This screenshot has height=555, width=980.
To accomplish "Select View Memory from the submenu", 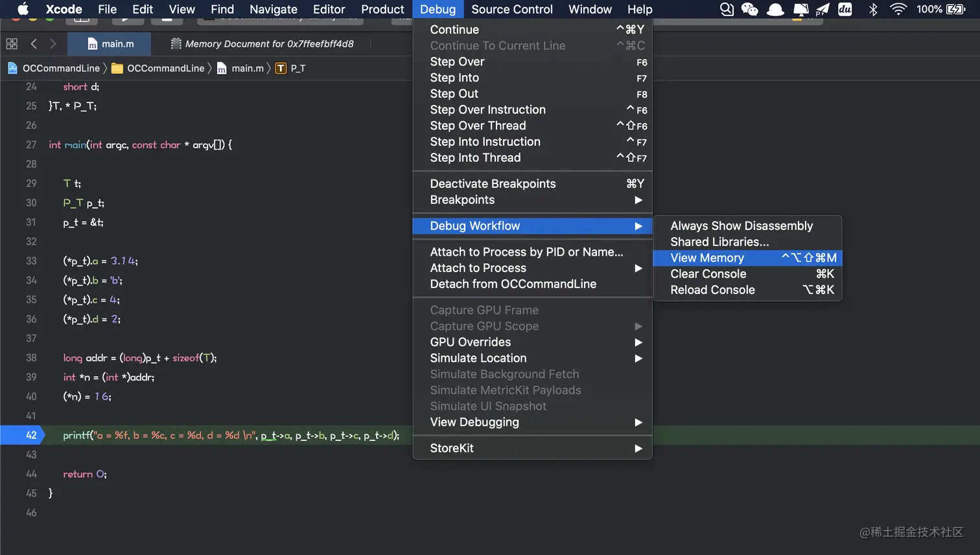I will (x=707, y=258).
